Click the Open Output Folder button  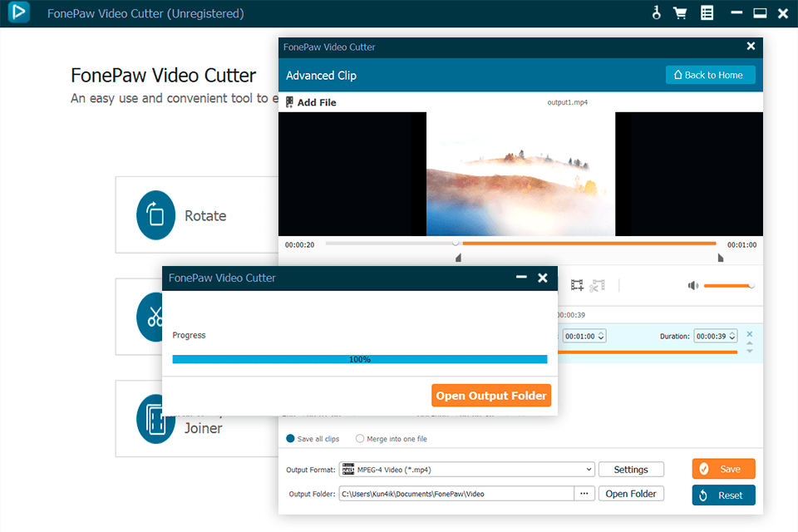coord(491,395)
